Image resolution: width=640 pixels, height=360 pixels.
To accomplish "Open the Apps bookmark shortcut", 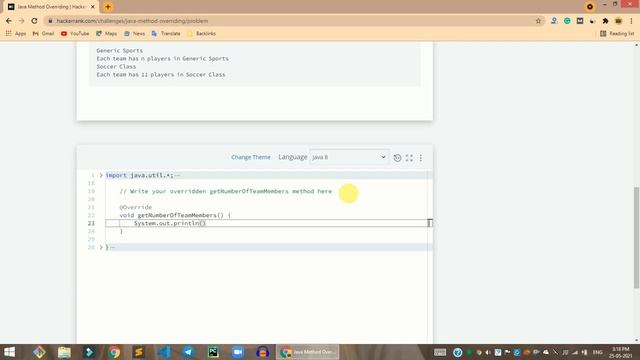I will pos(16,33).
